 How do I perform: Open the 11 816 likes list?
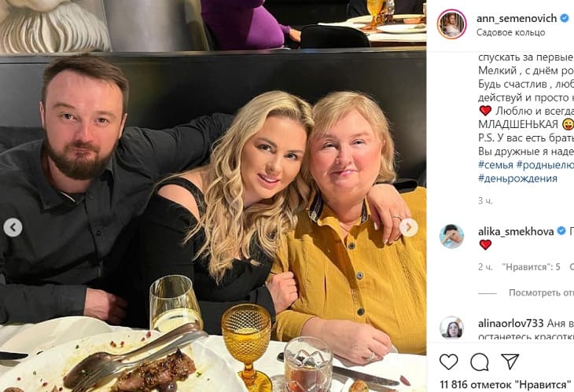coord(505,384)
